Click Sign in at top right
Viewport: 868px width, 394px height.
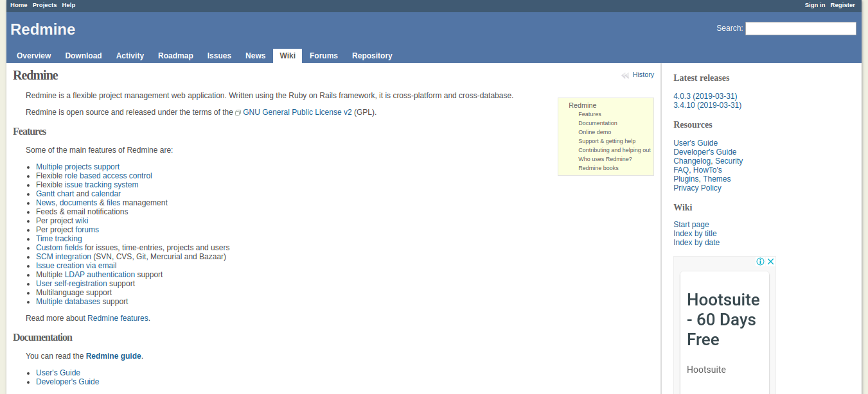(815, 5)
